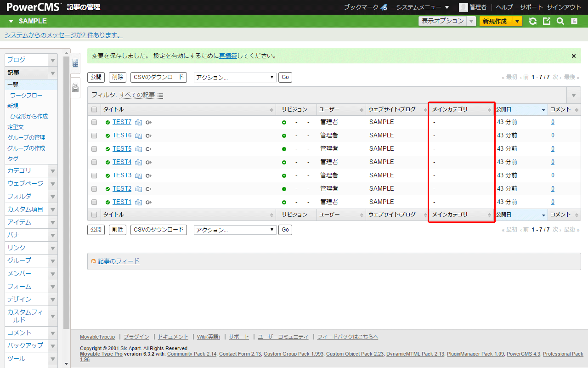Click the view-published arrow icon beside TEST6
The height and width of the screenshot is (368, 588).
coord(149,136)
